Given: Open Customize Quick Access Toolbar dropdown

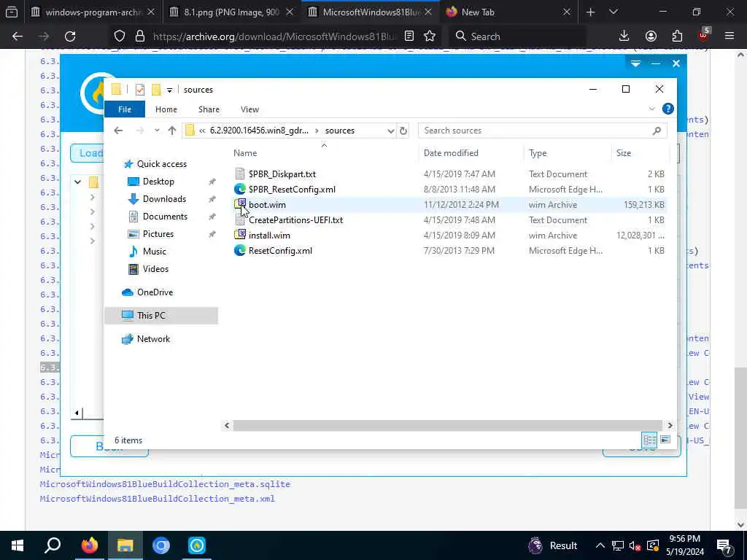Looking at the screenshot, I should coord(169,90).
